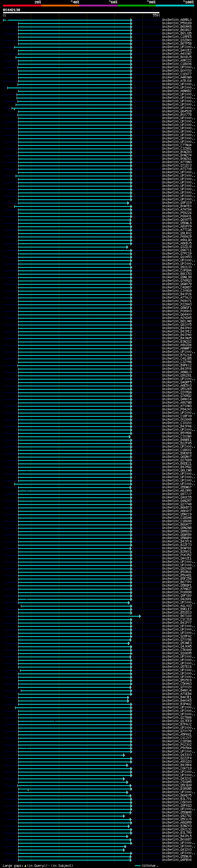This screenshot has width=197, height=868.
Task: Click the longer alignment bar of UniRef100_B6T1G0
Action: click(x=79, y=616)
